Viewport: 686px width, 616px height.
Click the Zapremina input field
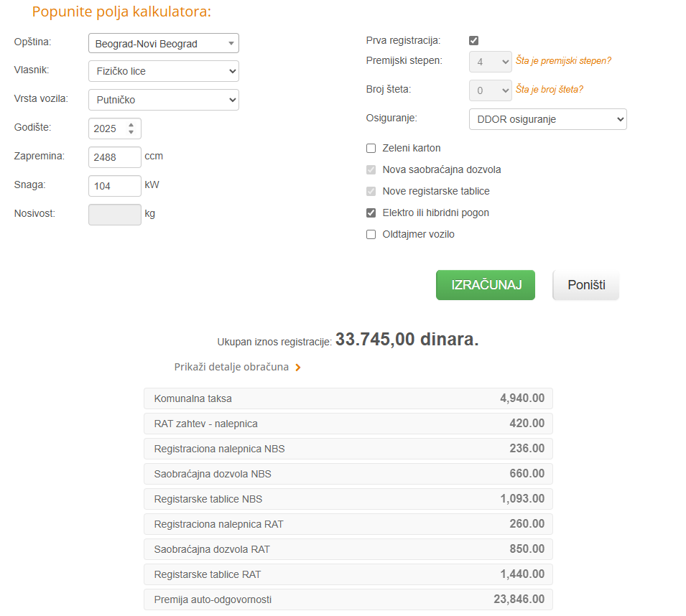tap(115, 157)
